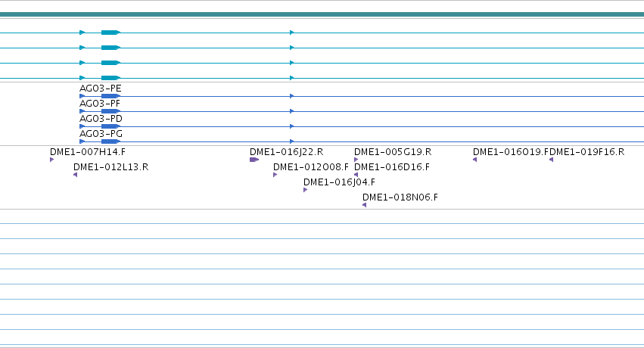This screenshot has width=644, height=348.
Task: Click the DME1-018N06.F feature label
Action: (400, 197)
